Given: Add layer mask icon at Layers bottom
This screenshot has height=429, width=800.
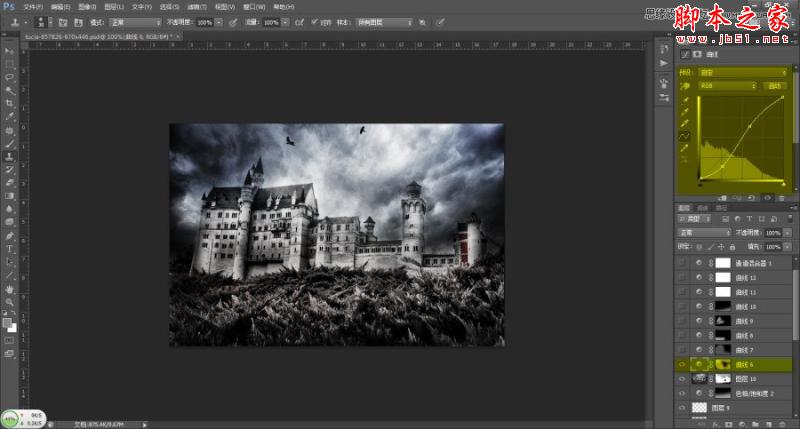Looking at the screenshot, I should tap(729, 424).
